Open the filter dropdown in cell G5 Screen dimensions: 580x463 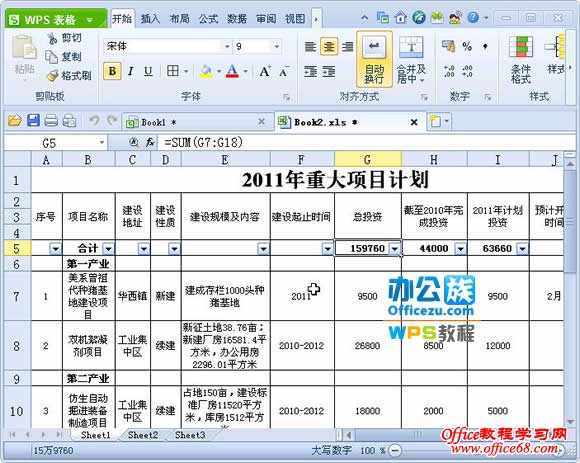(395, 249)
